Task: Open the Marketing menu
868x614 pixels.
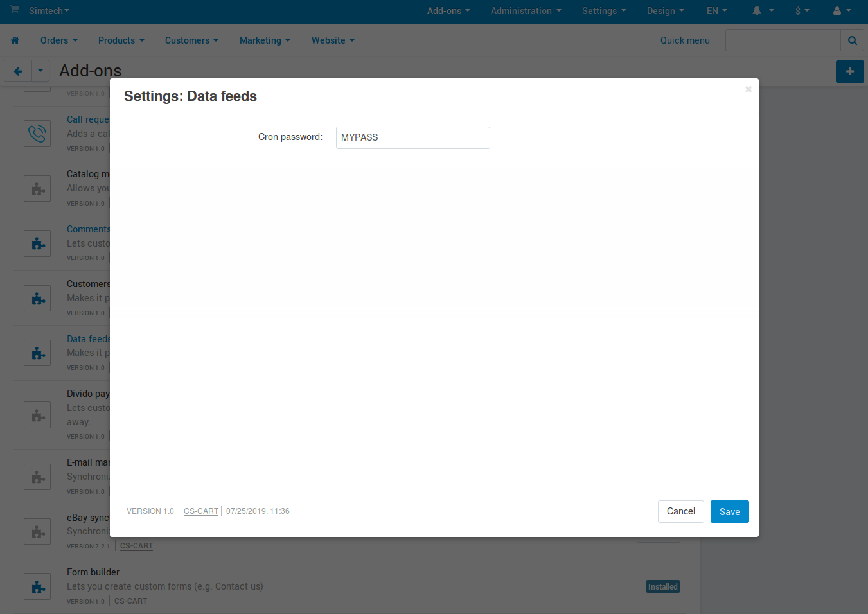Action: (x=264, y=40)
